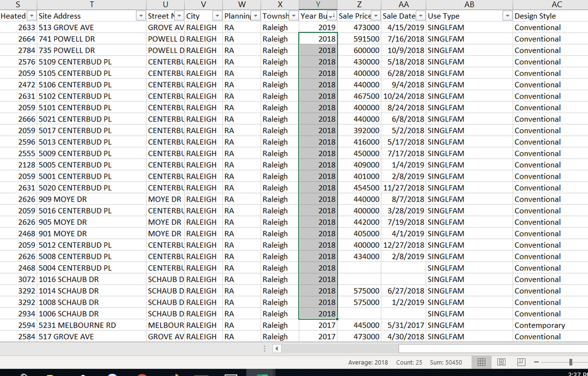Screen dimensions: 588x376
Task: Select the 5109 CENTERBUD PL address cell
Action: coord(92,62)
